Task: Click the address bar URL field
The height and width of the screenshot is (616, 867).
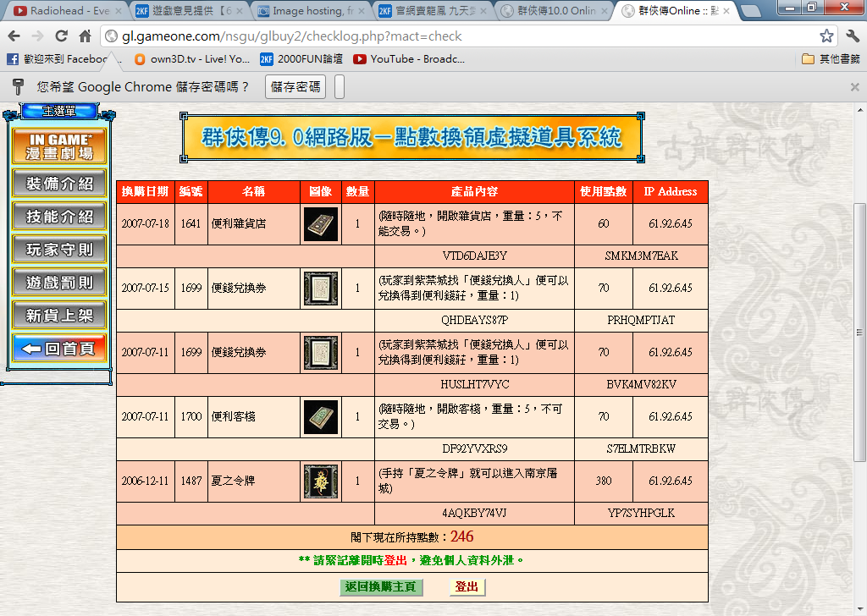Action: [x=457, y=36]
